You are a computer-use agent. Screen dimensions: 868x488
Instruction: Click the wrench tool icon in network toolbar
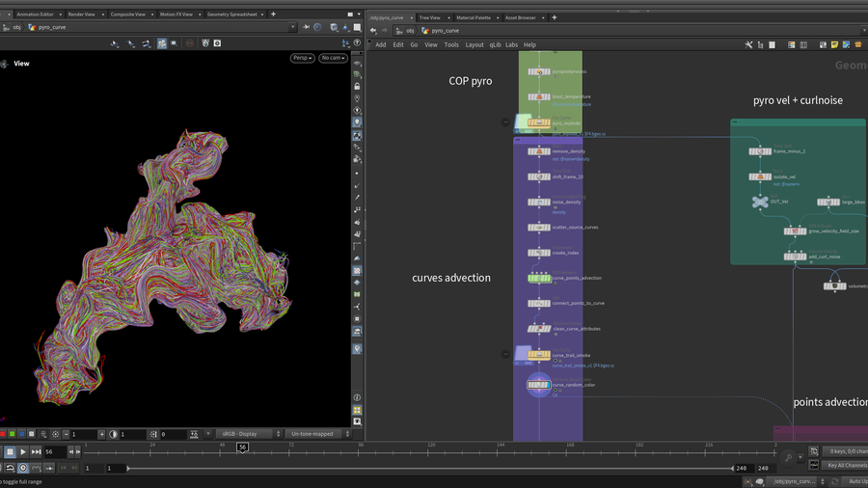click(748, 44)
